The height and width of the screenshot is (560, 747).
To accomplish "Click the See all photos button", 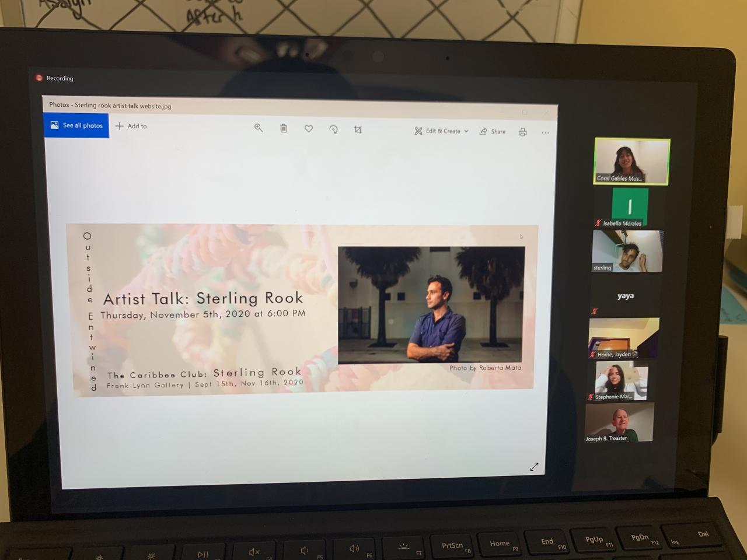I will 76,125.
